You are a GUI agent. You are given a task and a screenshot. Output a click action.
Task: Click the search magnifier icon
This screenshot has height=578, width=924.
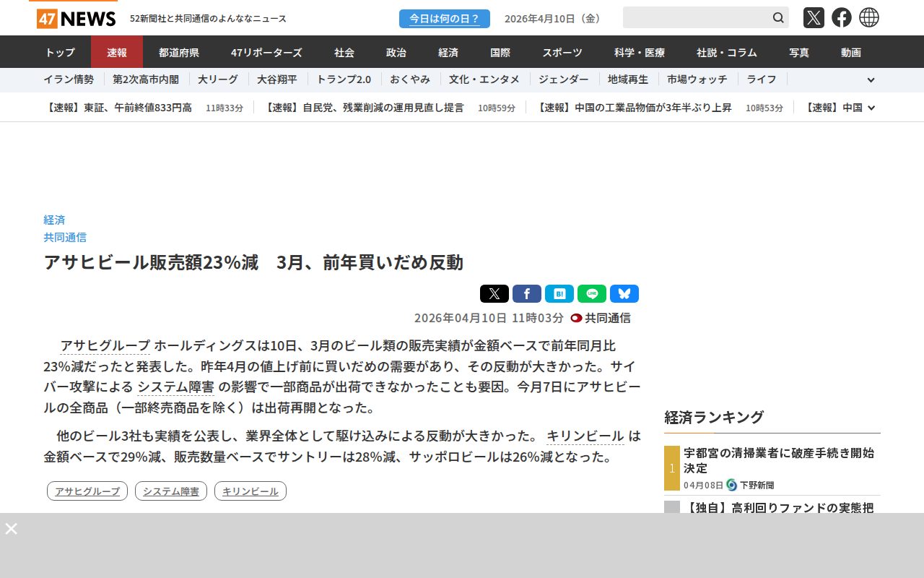778,17
